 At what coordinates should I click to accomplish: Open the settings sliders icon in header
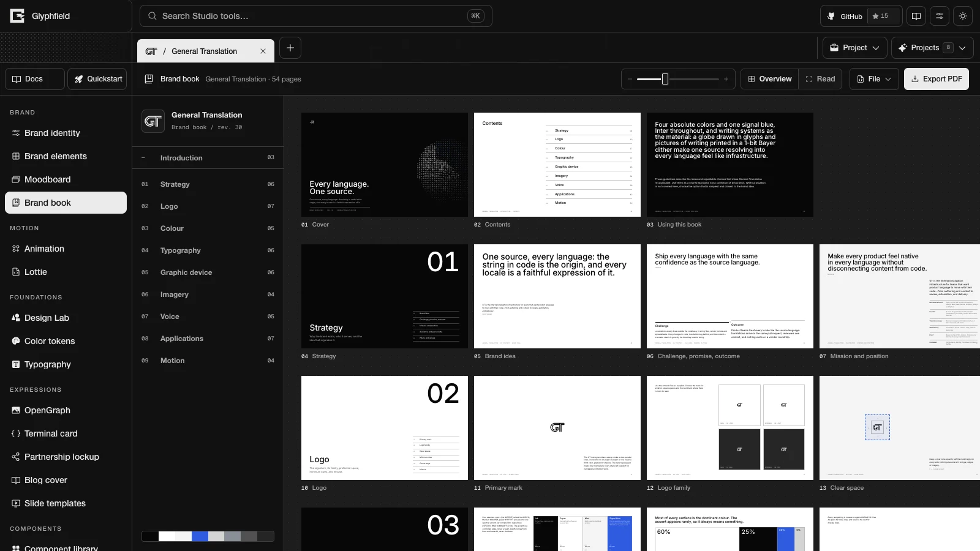(x=940, y=16)
